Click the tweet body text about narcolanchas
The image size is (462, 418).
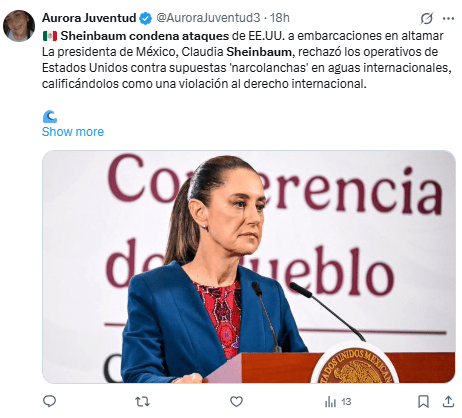coord(247,68)
